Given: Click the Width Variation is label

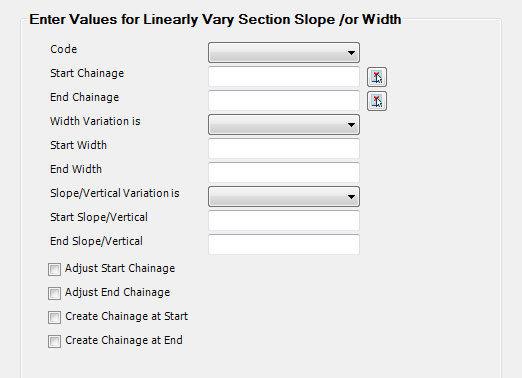Looking at the screenshot, I should pyautogui.click(x=95, y=121).
